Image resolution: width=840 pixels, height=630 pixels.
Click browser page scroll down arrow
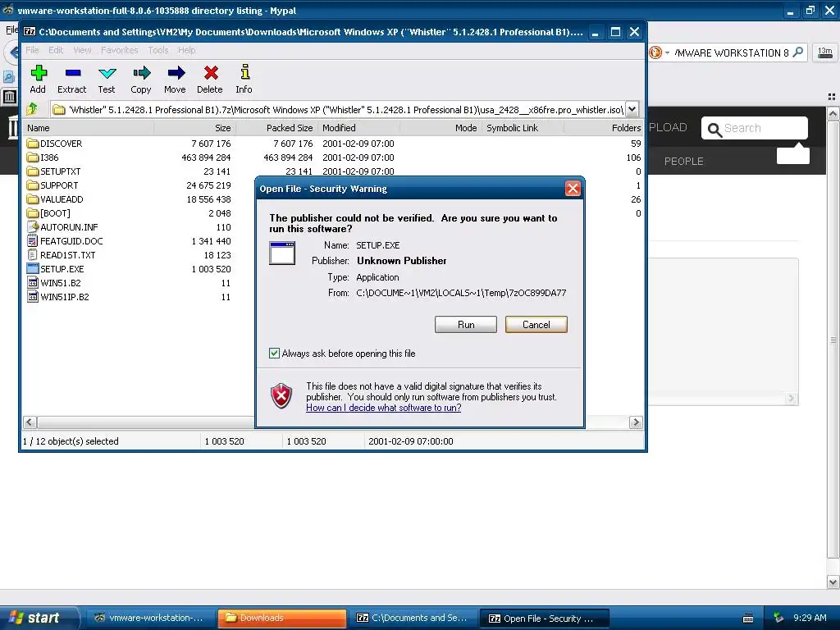tap(833, 582)
